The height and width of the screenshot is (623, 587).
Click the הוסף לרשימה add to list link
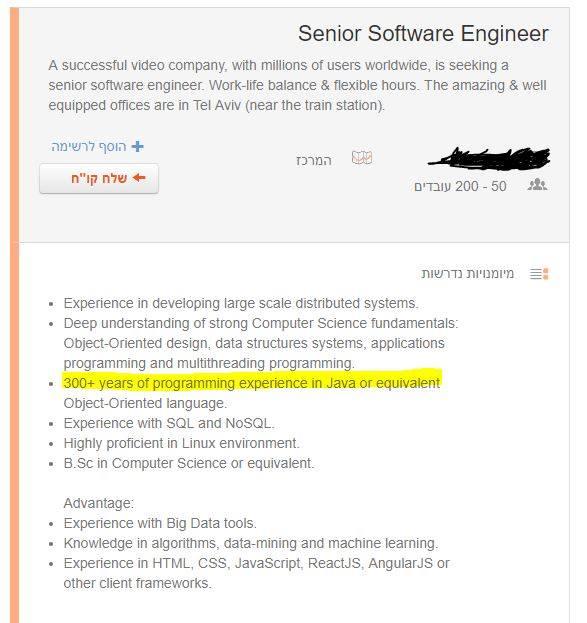point(97,147)
